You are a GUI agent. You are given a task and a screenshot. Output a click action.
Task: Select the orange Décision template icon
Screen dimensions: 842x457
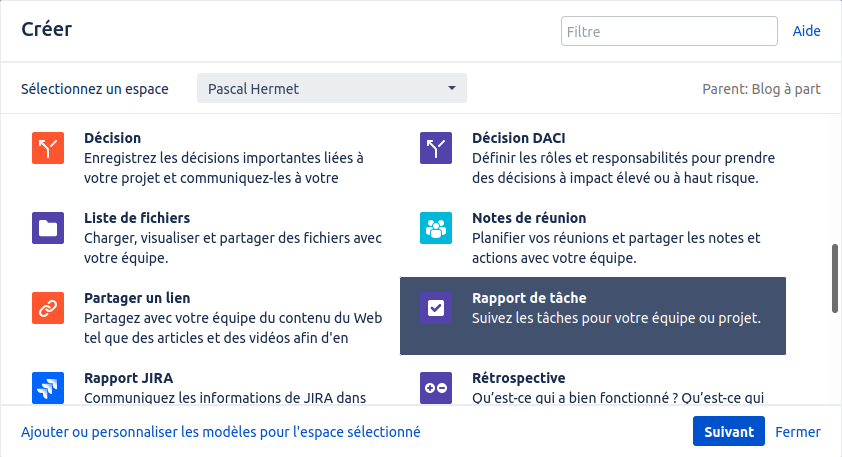[48, 148]
